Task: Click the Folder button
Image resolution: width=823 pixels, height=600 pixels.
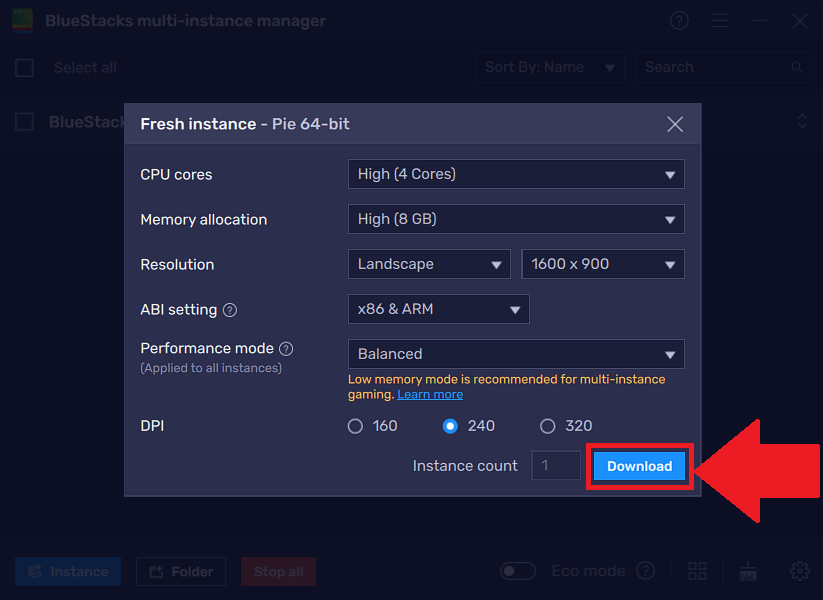Action: click(181, 572)
